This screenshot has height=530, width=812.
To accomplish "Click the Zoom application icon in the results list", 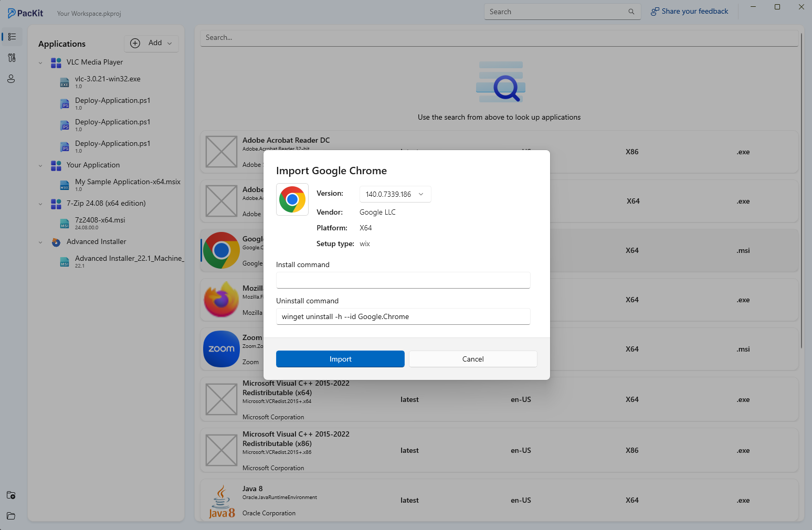I will coord(221,348).
